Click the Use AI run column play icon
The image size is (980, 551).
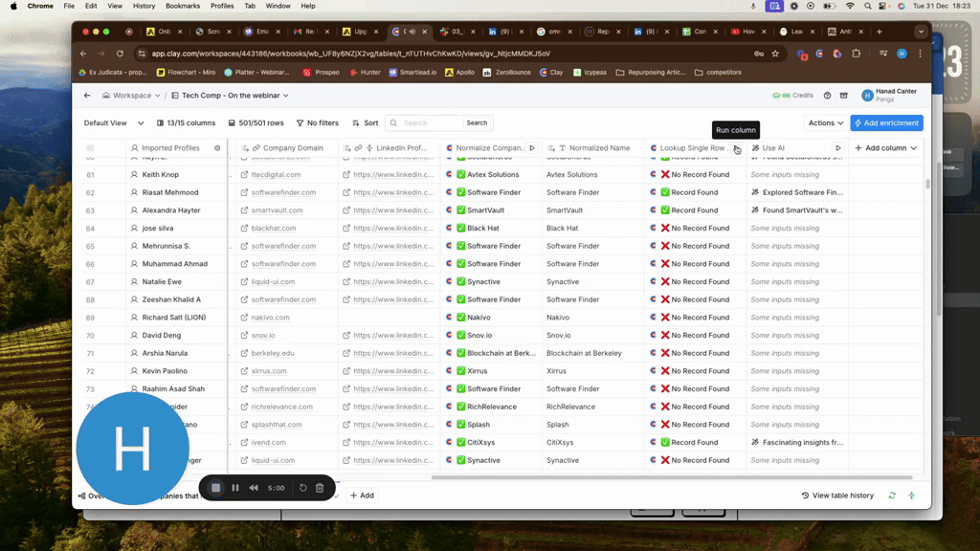(837, 148)
